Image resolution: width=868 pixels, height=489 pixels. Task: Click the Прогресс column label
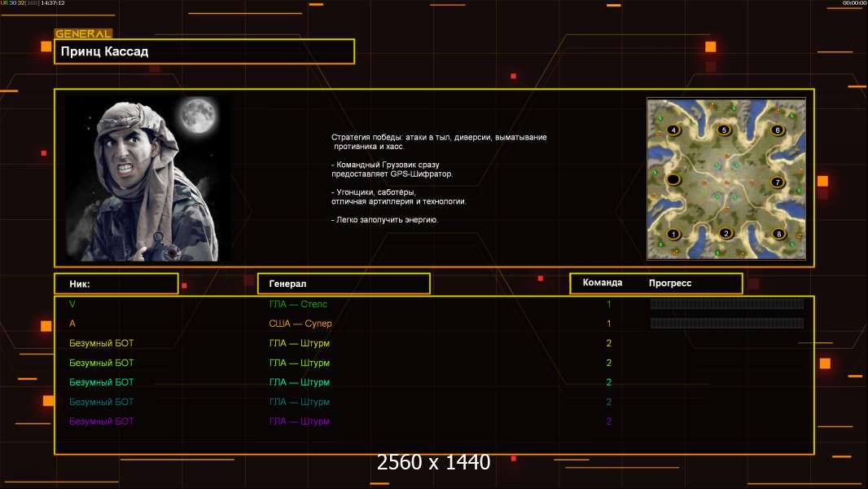pos(670,283)
